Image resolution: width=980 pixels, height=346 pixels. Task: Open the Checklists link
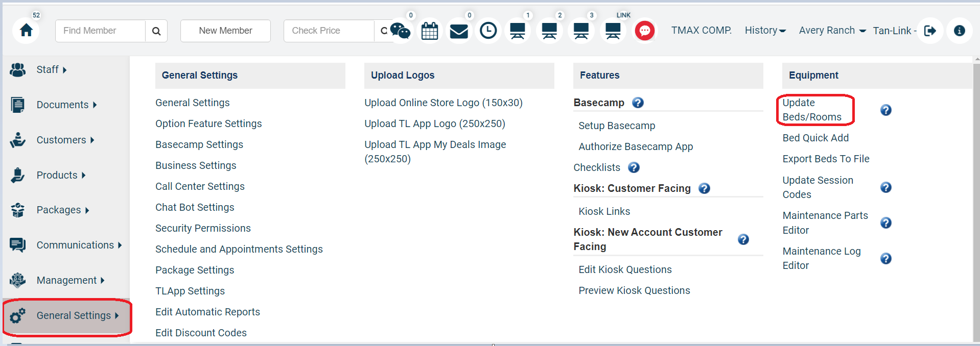(x=597, y=168)
